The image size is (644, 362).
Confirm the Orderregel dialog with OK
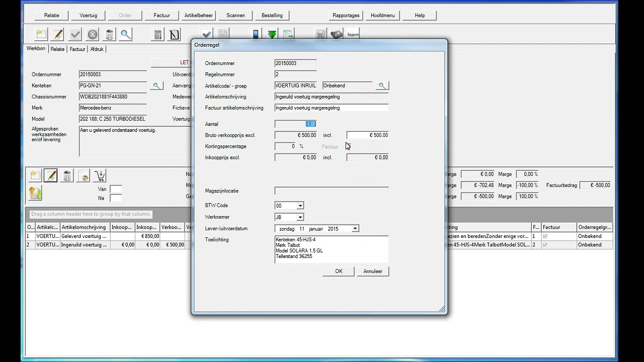coord(339,271)
